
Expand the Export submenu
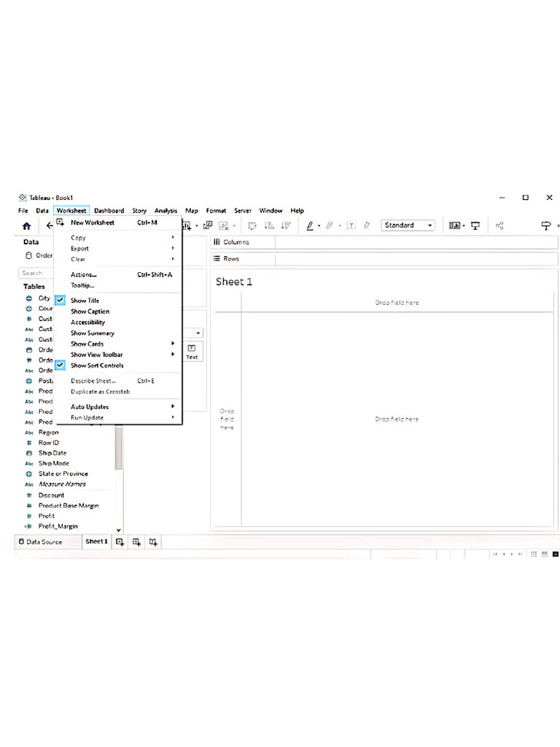[173, 248]
